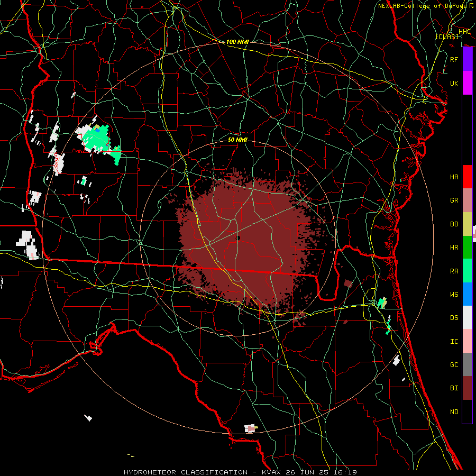Click the IC legend label
This screenshot has height=476, width=476.
coord(454,342)
